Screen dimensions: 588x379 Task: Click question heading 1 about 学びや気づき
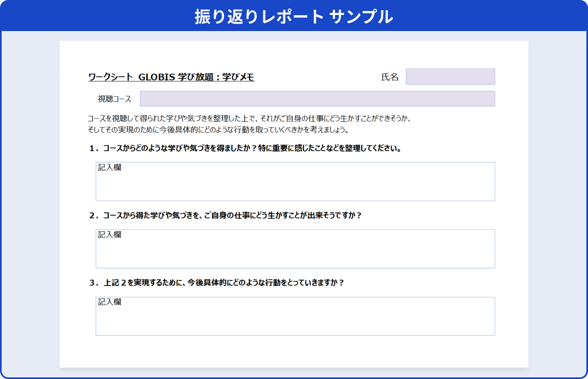coord(244,149)
